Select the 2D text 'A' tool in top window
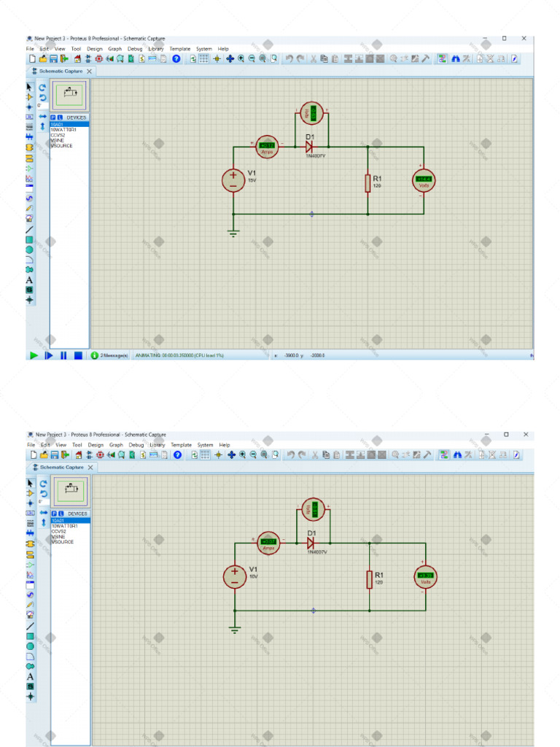This screenshot has height=747, width=560. [x=29, y=279]
